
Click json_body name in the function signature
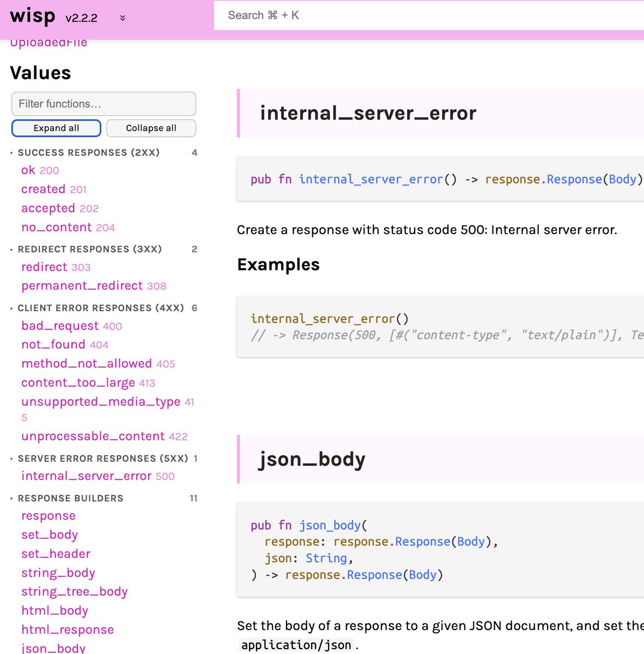(330, 525)
